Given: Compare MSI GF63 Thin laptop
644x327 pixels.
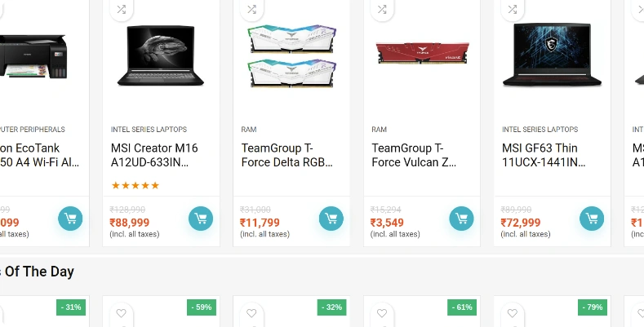Looking at the screenshot, I should point(512,10).
